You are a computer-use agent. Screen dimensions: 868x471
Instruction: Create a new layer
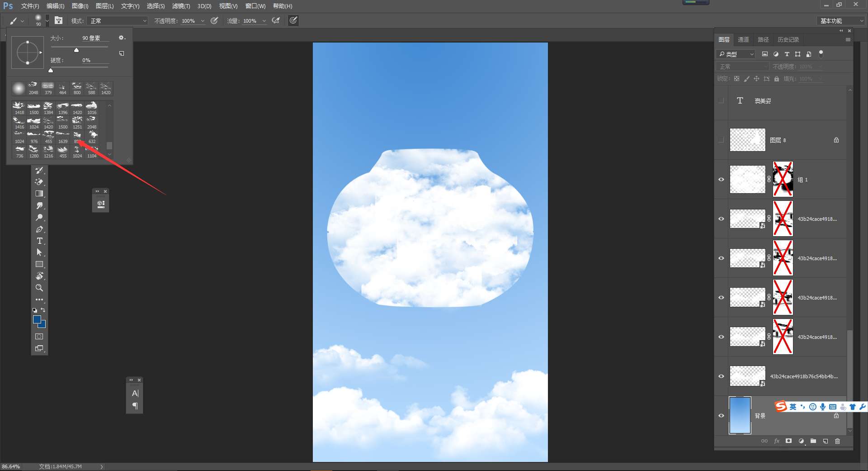click(x=826, y=441)
